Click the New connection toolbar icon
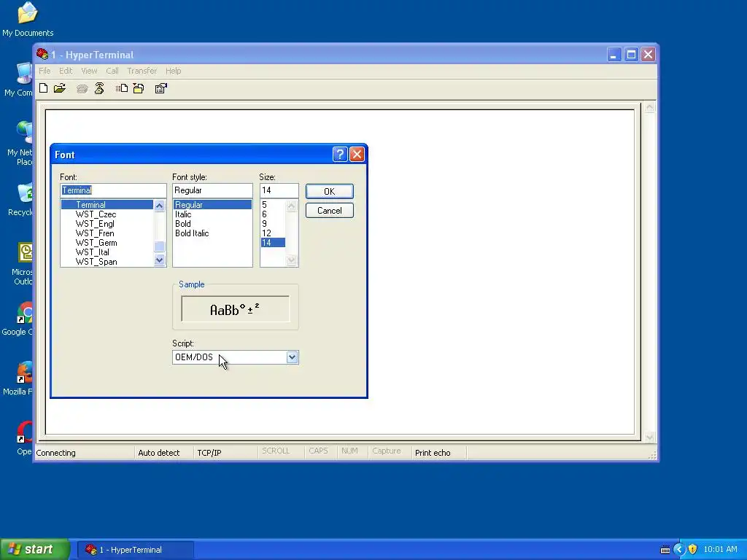Screen dimensions: 747x560 click(x=43, y=88)
